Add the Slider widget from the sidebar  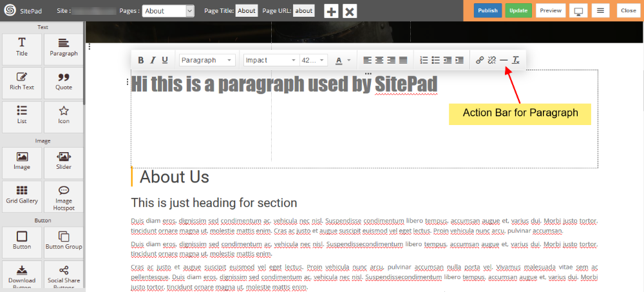coord(64,161)
